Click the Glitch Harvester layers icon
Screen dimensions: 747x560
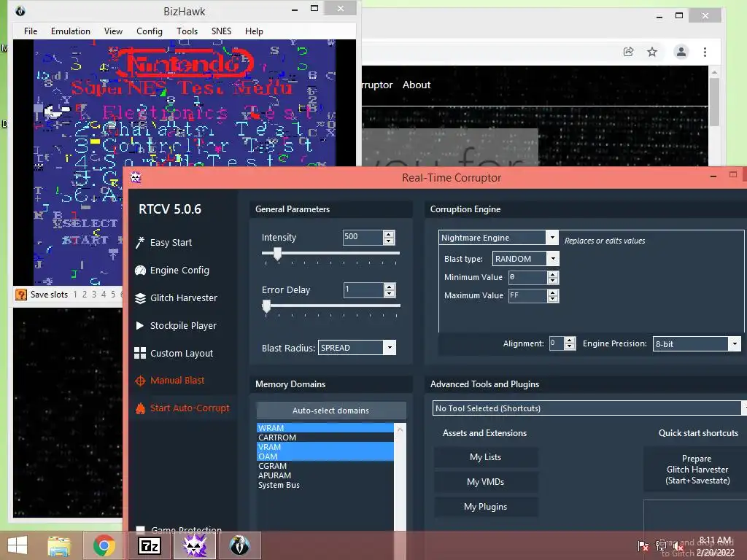(140, 298)
